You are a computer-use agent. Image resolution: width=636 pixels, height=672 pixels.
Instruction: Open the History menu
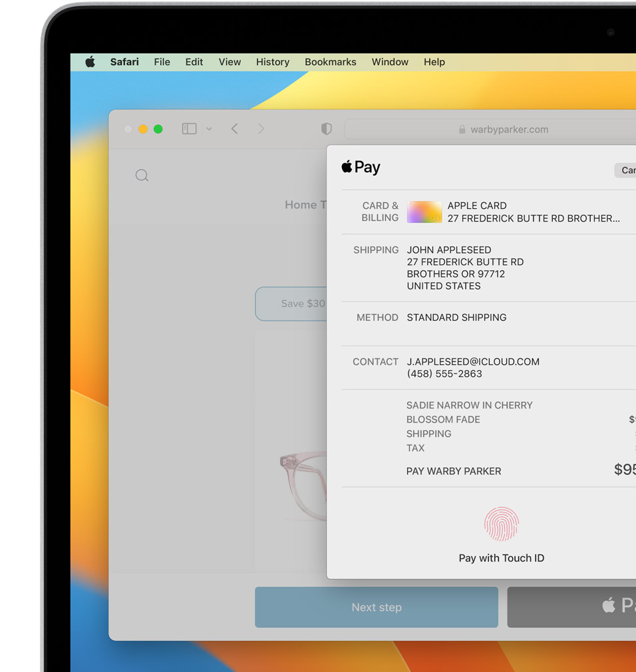[x=272, y=62]
